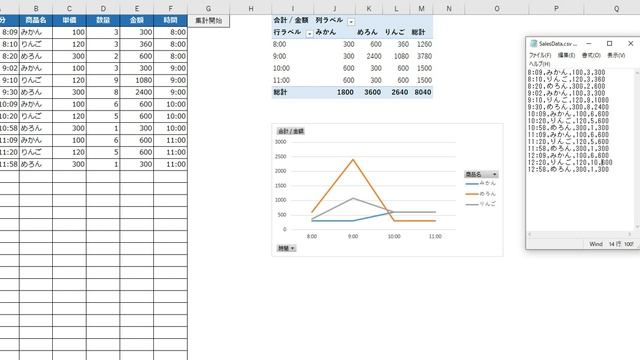Select column G header
Screen dimensions: 640x360
[209, 8]
